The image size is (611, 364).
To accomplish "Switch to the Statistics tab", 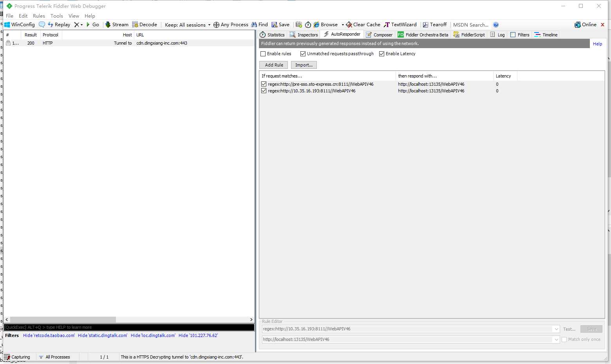I will [272, 35].
